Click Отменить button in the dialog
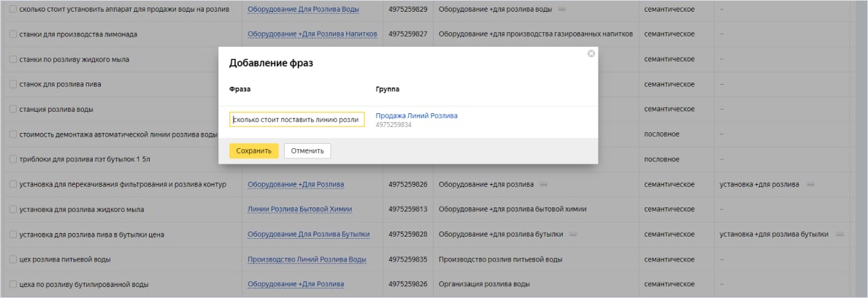The image size is (868, 298). pos(307,150)
